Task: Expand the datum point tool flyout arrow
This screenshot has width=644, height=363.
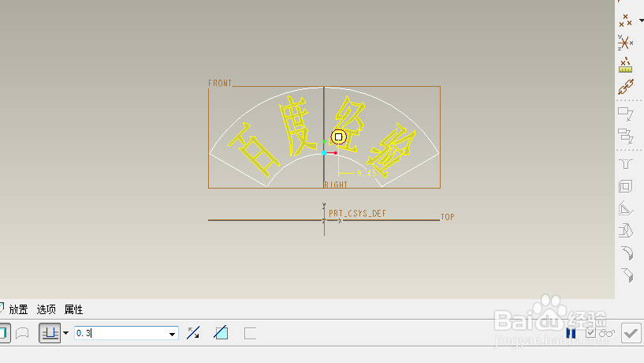Action: pyautogui.click(x=641, y=21)
